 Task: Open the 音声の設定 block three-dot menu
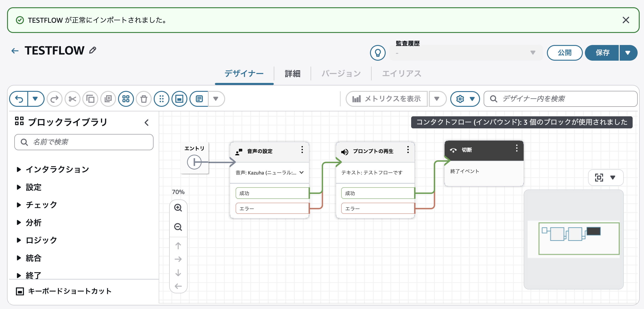[302, 150]
